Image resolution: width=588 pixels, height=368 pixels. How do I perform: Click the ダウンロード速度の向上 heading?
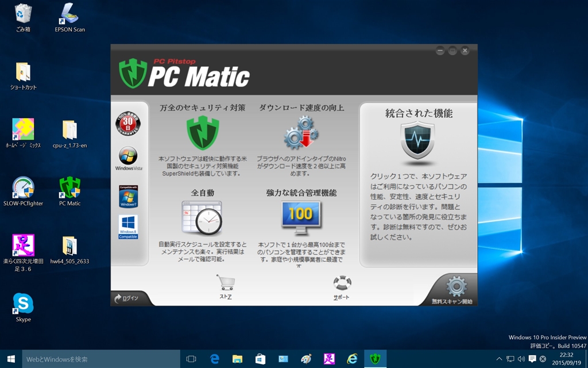tap(301, 108)
